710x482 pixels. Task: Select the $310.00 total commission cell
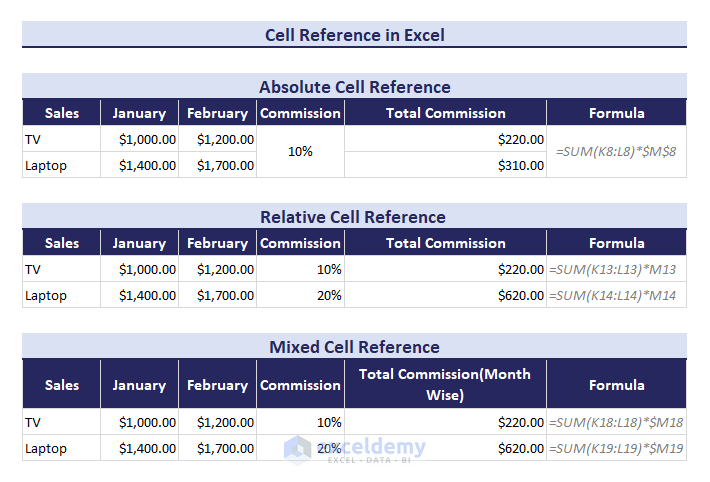coord(445,165)
